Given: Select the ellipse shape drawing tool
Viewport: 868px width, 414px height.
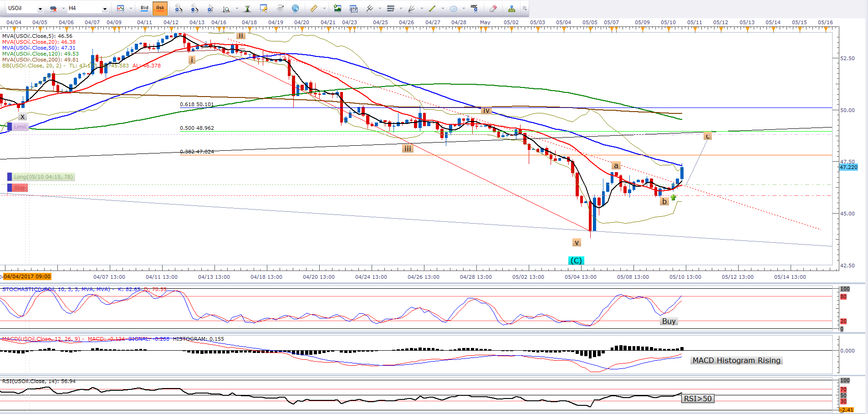Looking at the screenshot, I should coord(454,8).
